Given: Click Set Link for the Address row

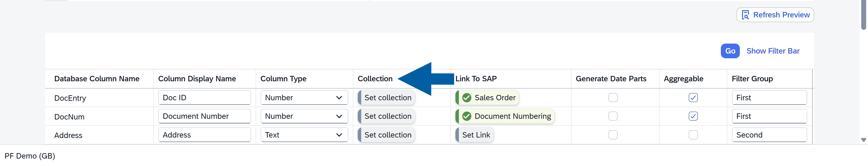Looking at the screenshot, I should (x=475, y=135).
